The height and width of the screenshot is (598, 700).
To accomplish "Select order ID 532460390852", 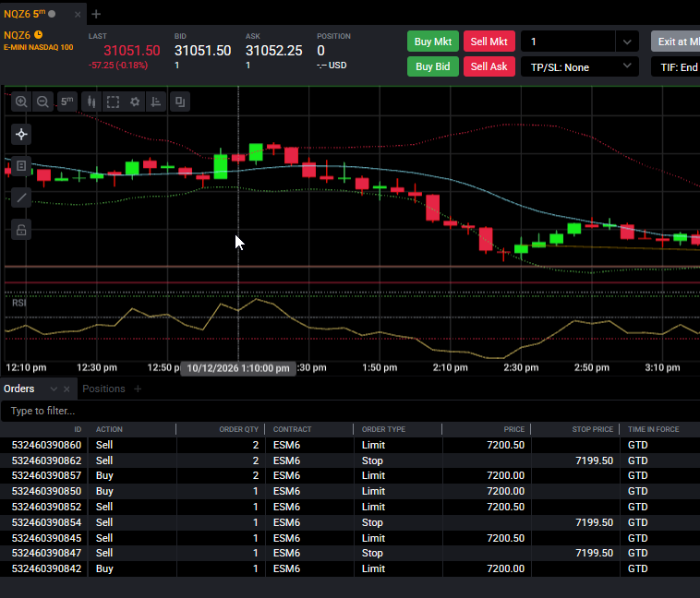I will [46, 507].
